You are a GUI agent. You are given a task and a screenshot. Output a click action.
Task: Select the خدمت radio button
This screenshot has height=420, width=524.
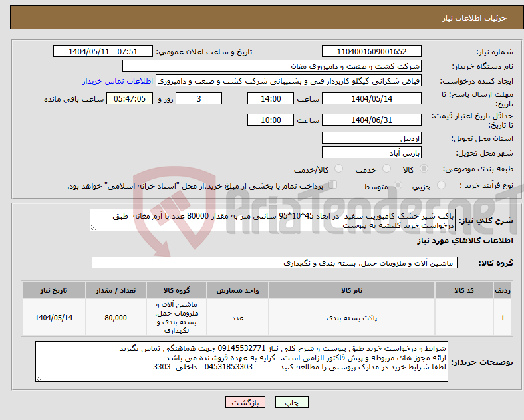point(386,169)
